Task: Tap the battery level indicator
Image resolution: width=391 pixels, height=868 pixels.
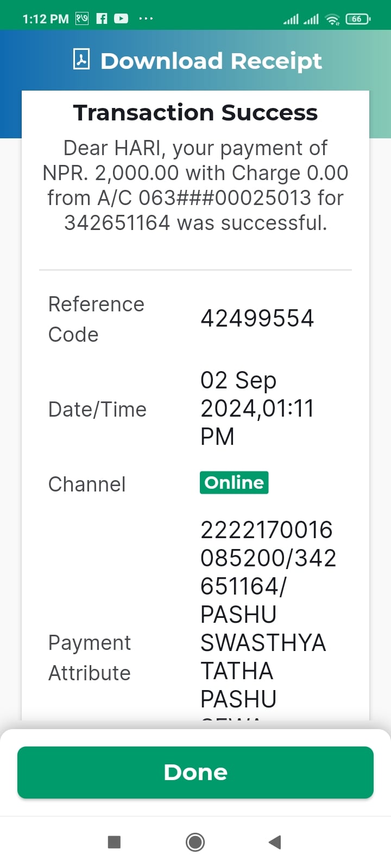Action: (358, 19)
